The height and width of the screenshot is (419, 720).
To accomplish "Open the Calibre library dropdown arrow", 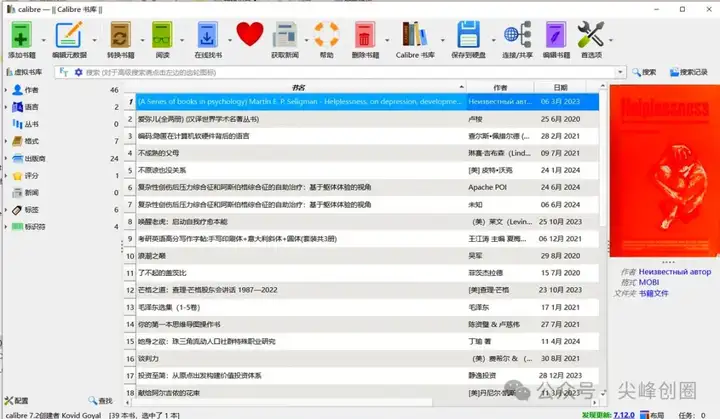I will pos(443,40).
